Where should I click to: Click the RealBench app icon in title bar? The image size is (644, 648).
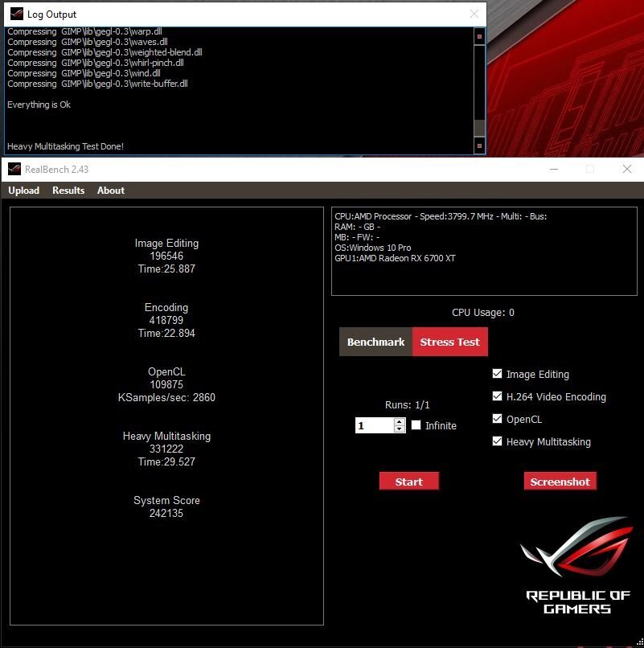[14, 169]
